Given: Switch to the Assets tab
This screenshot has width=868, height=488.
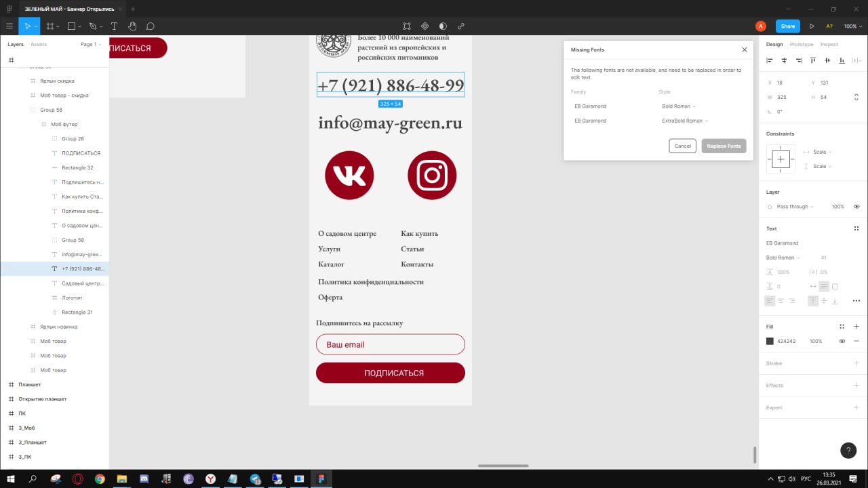Looking at the screenshot, I should (39, 44).
